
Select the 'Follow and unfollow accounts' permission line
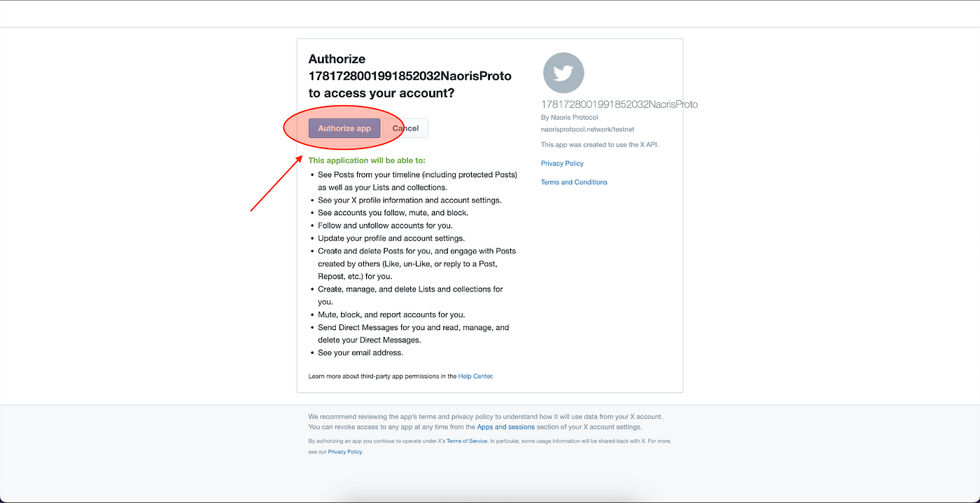(385, 226)
